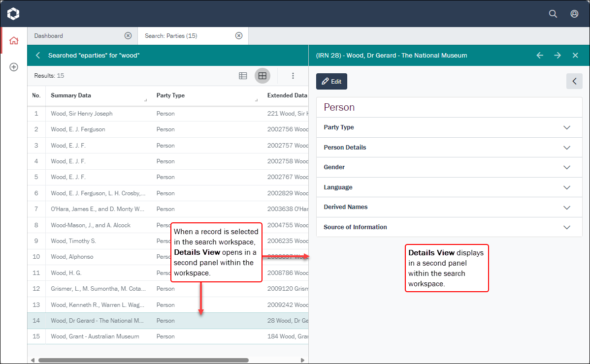This screenshot has height=364, width=590.
Task: Collapse the details panel with chevron button
Action: 574,81
